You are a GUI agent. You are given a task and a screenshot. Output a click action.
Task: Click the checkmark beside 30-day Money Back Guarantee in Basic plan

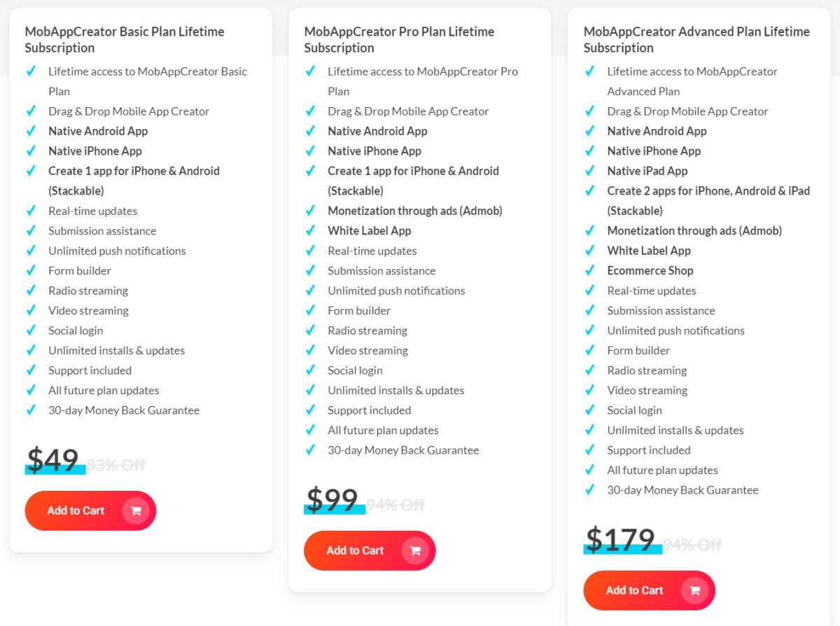coord(31,410)
